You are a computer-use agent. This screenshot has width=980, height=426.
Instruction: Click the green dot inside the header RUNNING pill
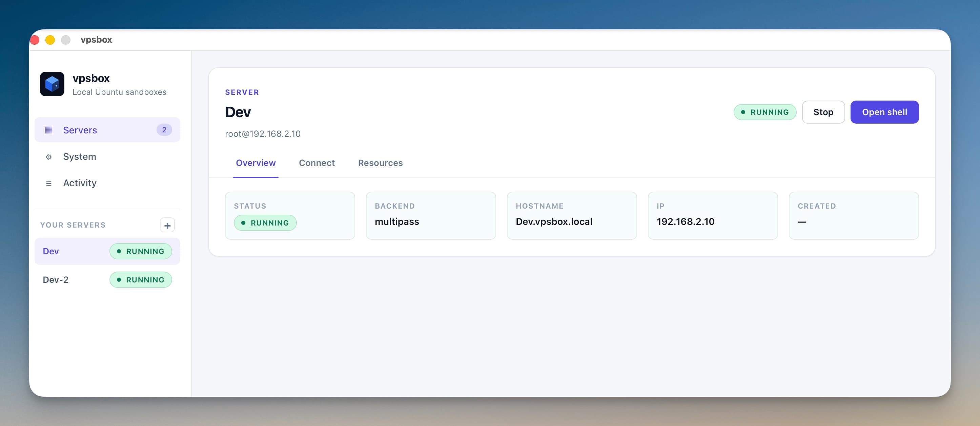[x=742, y=112]
